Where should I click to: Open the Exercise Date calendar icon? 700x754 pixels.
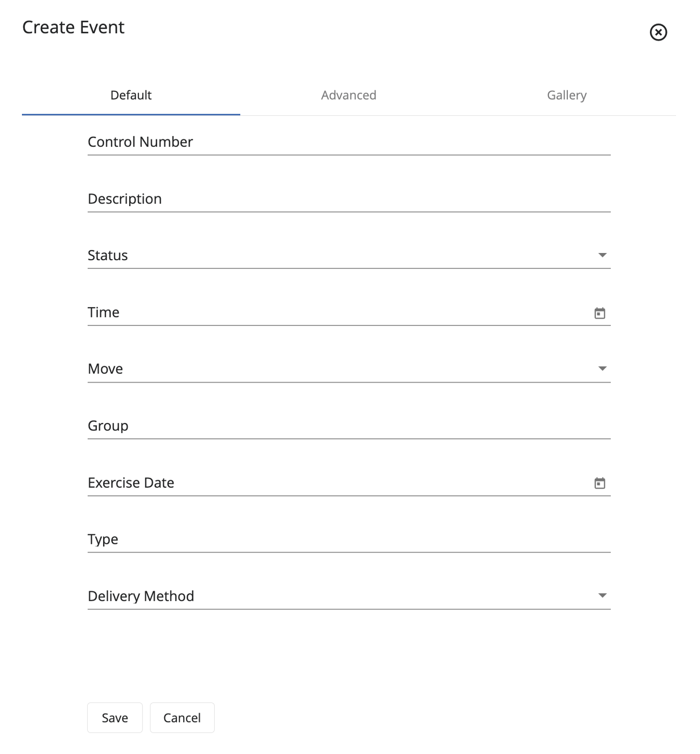tap(599, 483)
